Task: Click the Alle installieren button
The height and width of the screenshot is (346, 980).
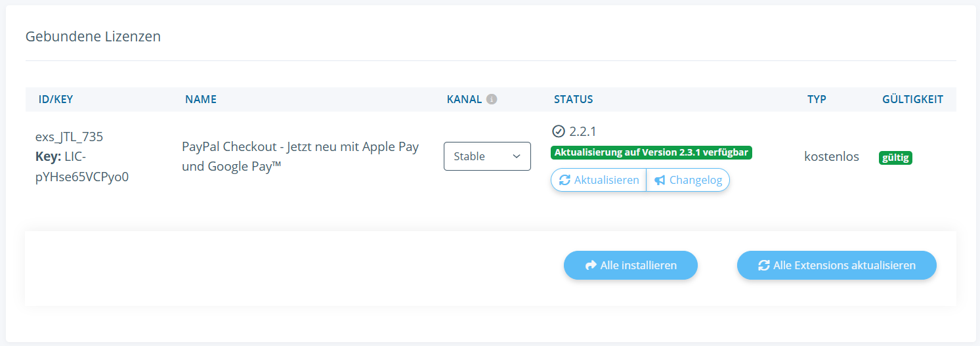Action: pyautogui.click(x=630, y=265)
